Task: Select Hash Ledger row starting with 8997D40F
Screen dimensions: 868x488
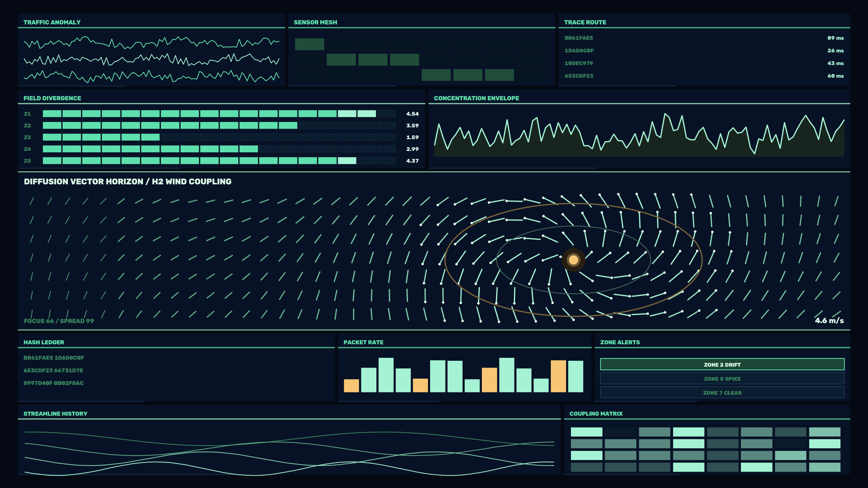Action: coord(54,383)
